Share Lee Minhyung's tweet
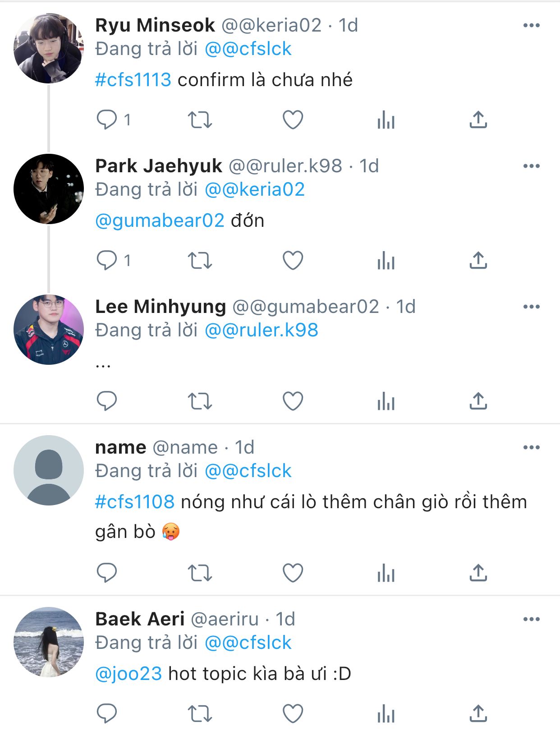Screen dimensions: 560x735 coord(478,401)
